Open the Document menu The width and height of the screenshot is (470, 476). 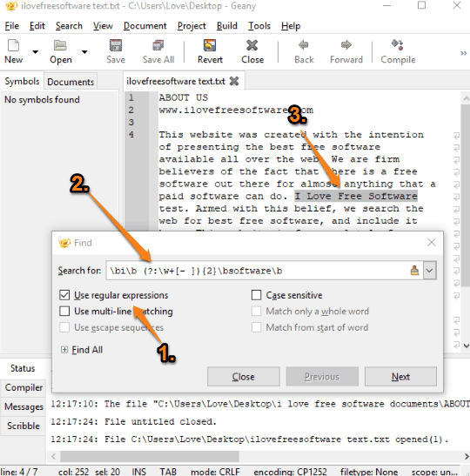144,26
